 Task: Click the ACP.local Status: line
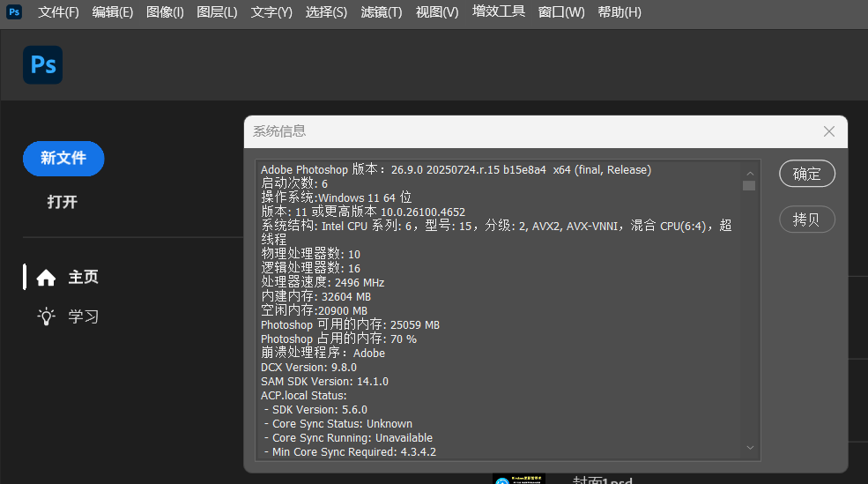[304, 395]
